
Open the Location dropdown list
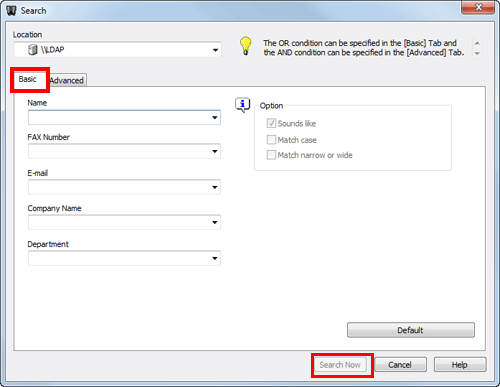click(215, 50)
